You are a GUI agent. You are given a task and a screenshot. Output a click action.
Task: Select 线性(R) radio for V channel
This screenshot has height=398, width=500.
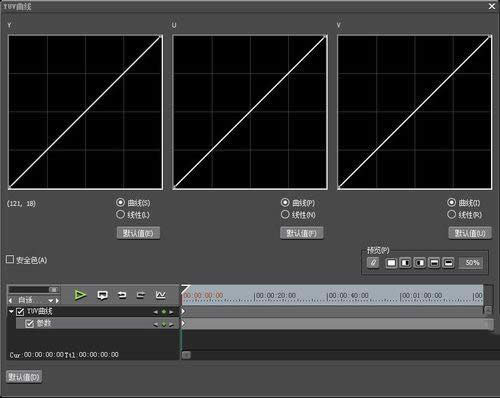[451, 214]
